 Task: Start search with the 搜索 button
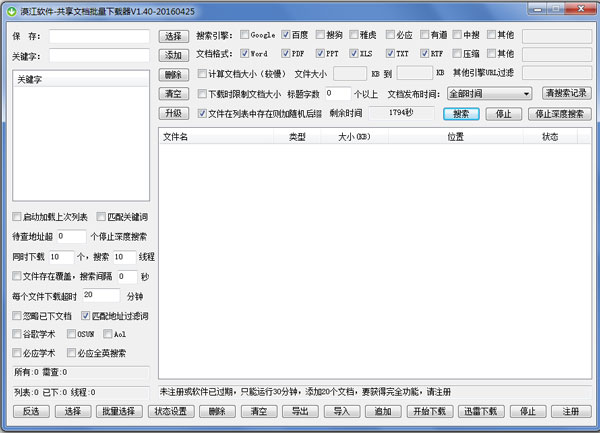click(x=461, y=114)
